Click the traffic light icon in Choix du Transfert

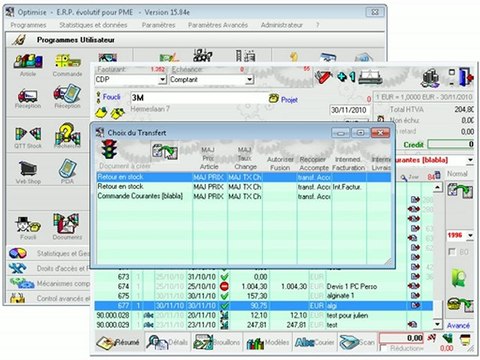click(x=109, y=149)
